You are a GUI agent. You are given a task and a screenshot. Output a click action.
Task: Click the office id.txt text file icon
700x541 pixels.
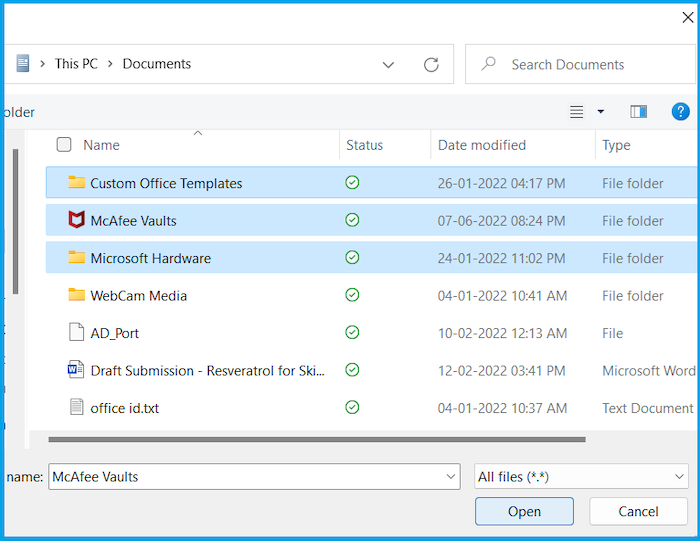[76, 407]
